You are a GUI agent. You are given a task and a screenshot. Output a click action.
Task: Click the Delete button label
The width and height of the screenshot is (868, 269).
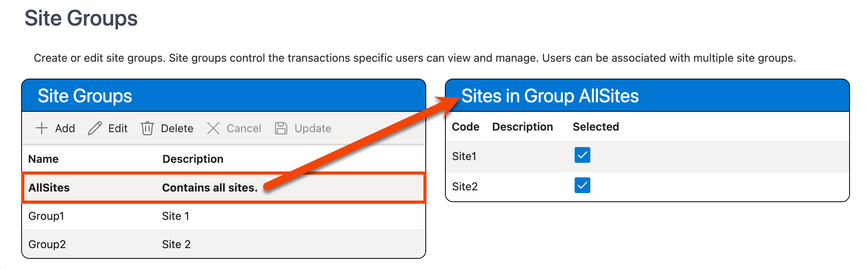[x=177, y=128]
